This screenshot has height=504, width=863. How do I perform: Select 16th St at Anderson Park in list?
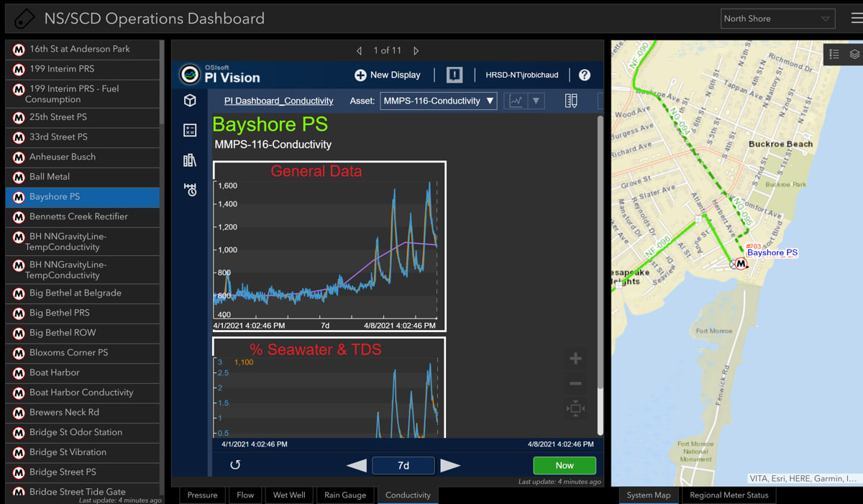point(83,49)
